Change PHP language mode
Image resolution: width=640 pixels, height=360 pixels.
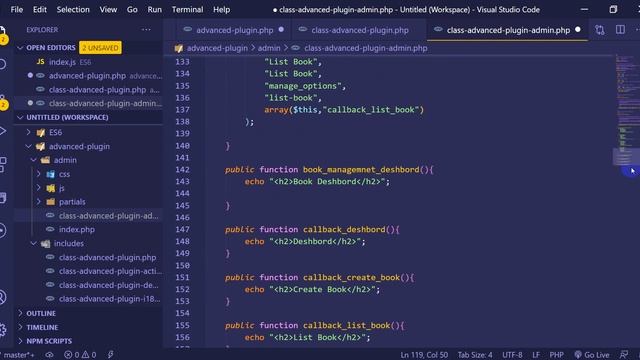556,355
